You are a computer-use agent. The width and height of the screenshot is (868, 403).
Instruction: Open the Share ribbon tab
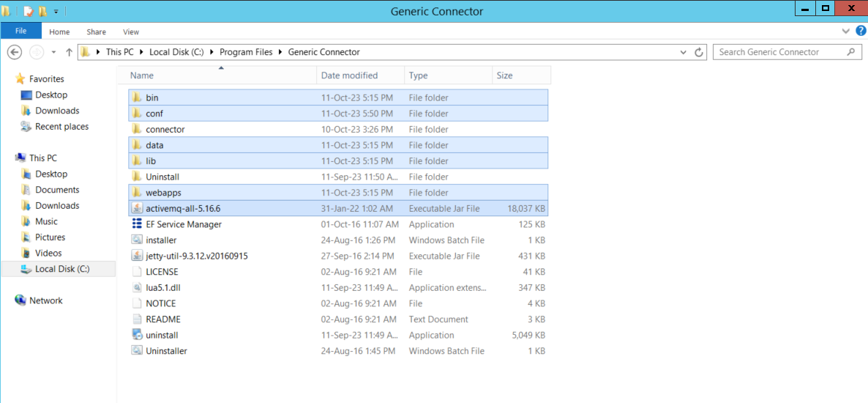(96, 32)
